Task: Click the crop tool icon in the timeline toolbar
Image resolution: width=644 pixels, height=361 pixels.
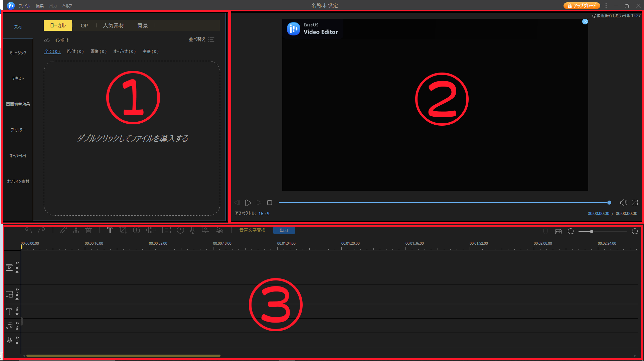Action: coord(123,230)
